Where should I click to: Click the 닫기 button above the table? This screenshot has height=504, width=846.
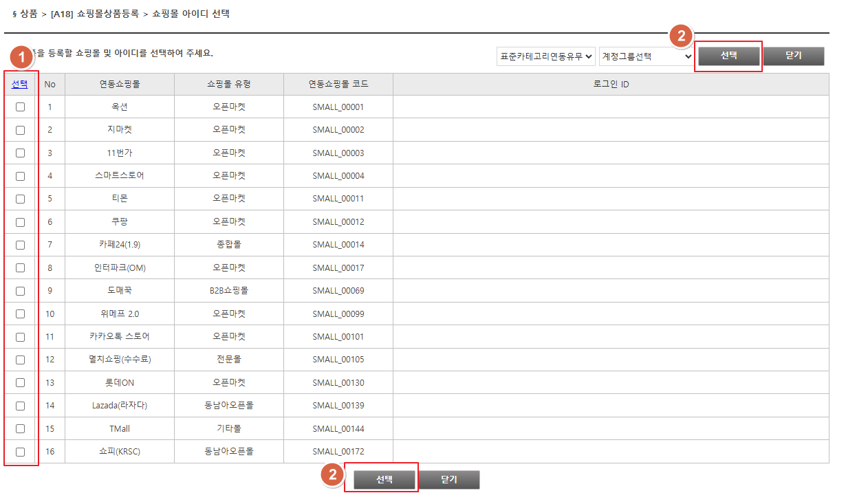[793, 56]
